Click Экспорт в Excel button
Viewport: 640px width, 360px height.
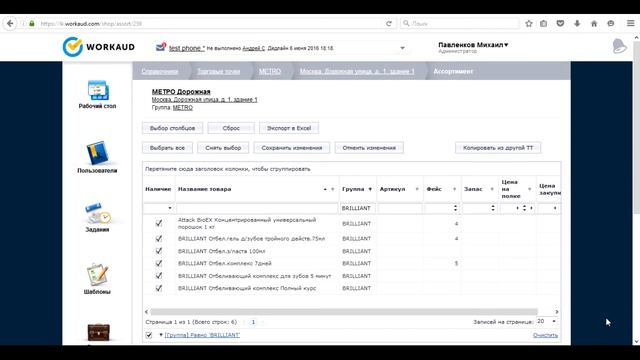coord(289,128)
